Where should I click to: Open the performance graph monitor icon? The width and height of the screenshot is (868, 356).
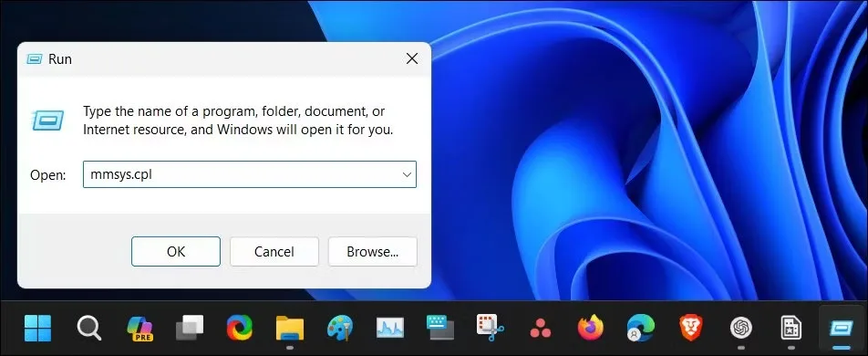[389, 328]
